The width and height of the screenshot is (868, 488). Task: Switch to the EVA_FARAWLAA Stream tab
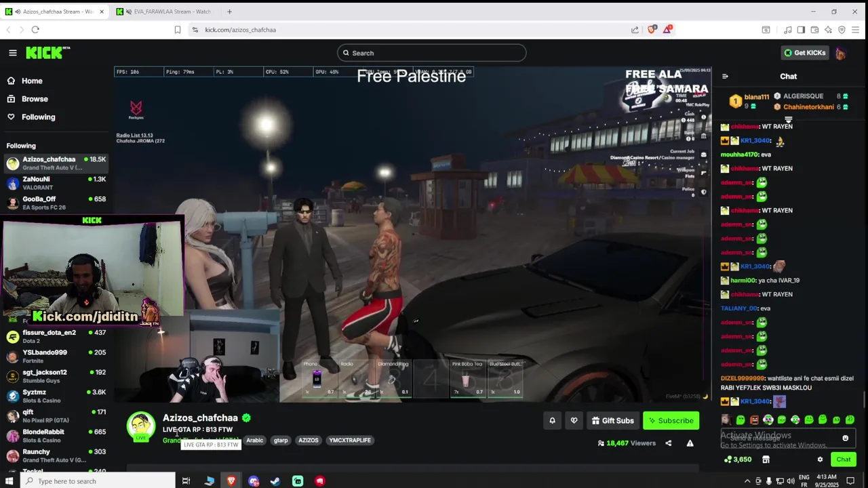coord(165,12)
